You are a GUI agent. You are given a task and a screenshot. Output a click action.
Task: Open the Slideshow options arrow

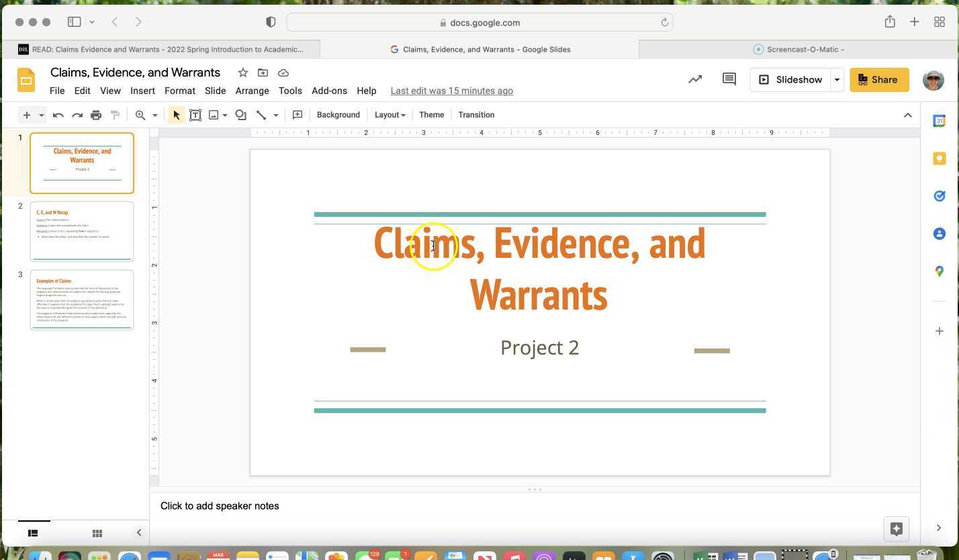(x=837, y=79)
